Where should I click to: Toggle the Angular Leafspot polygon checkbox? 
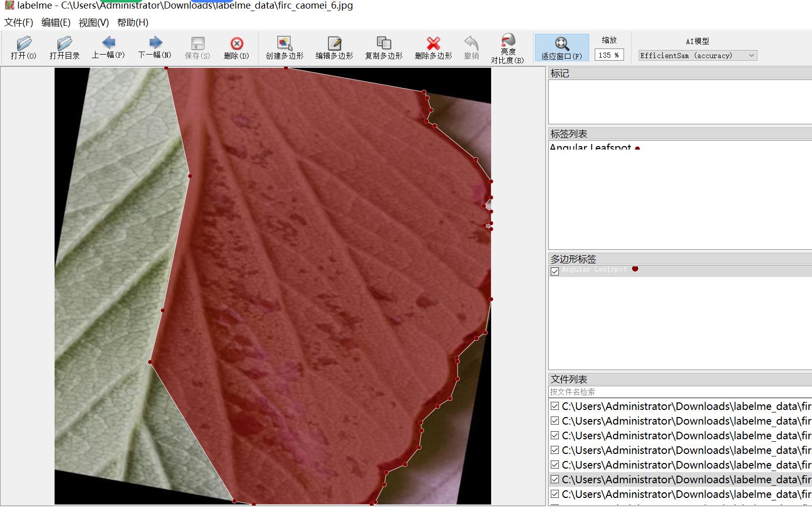pyautogui.click(x=554, y=271)
